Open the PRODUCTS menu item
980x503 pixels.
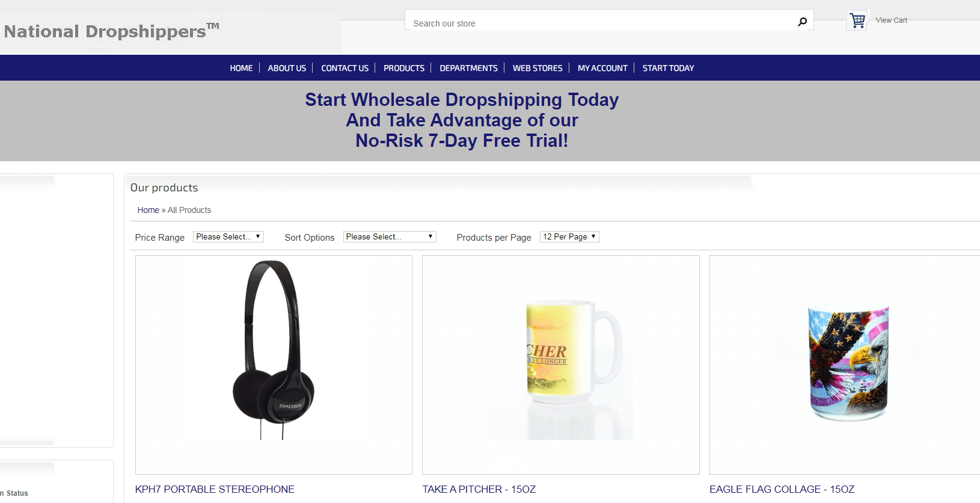[404, 68]
